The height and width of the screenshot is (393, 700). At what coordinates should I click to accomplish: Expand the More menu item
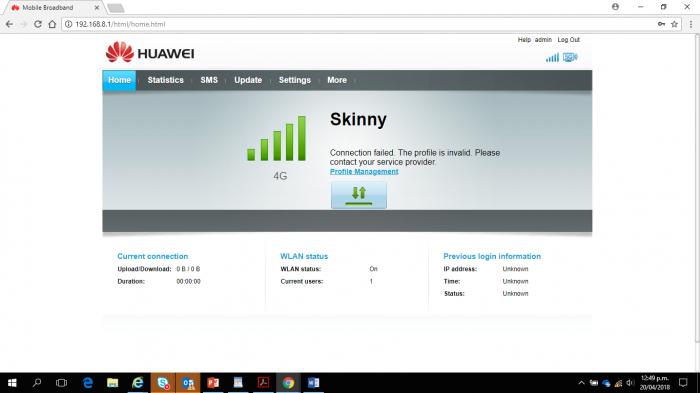(337, 80)
